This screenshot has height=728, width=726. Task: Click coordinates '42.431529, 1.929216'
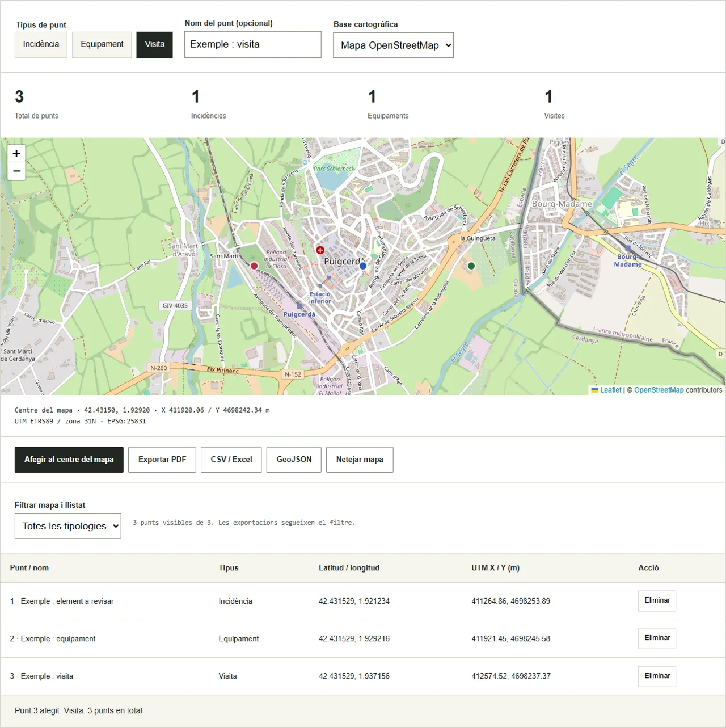tap(354, 638)
